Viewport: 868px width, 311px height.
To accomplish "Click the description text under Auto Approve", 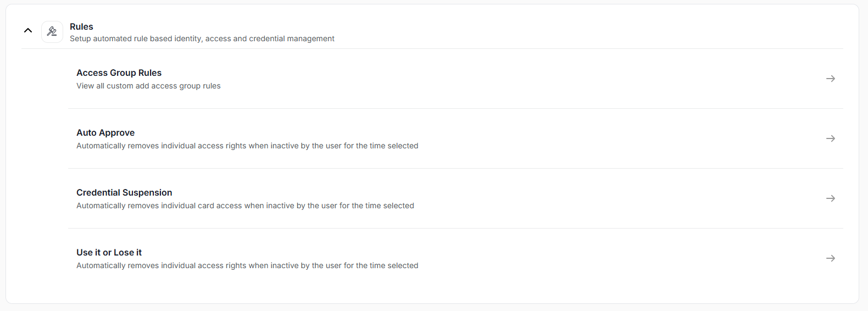I will pos(247,146).
